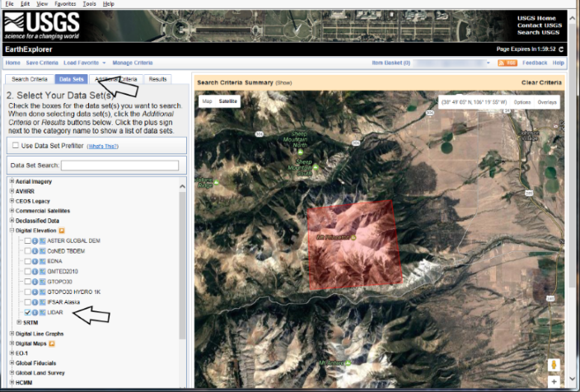Viewport: 580px width, 392px height.
Task: Click the RSS feed icon
Action: tap(512, 63)
